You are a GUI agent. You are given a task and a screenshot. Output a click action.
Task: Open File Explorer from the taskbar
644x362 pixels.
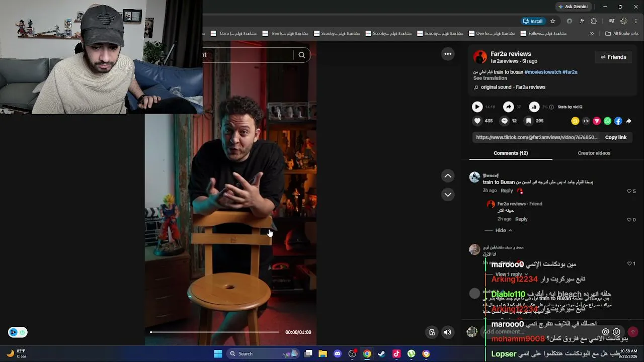tap(323, 354)
